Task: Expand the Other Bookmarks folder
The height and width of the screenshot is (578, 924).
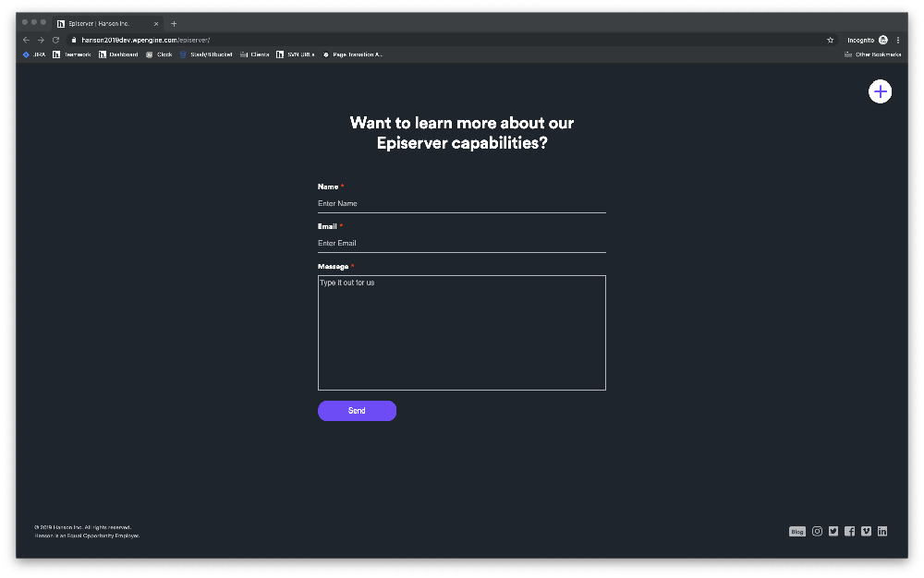Action: pyautogui.click(x=873, y=54)
